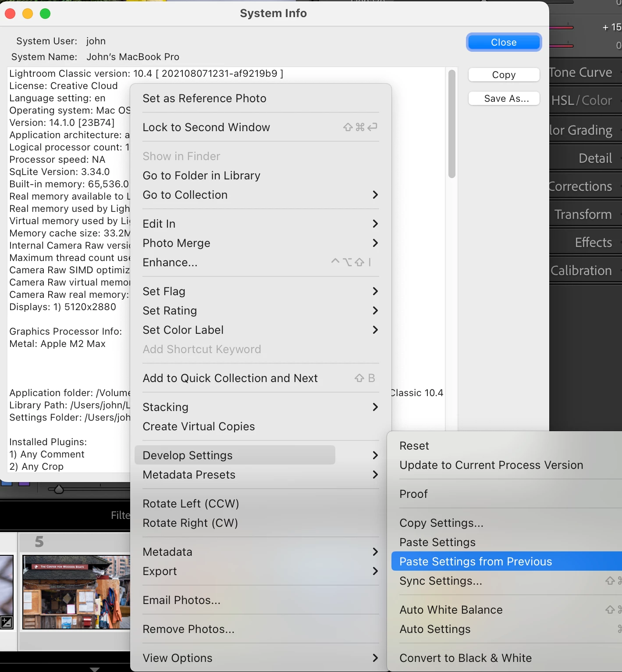Choose Paste Settings from Previous
622x672 pixels.
pyautogui.click(x=506, y=561)
